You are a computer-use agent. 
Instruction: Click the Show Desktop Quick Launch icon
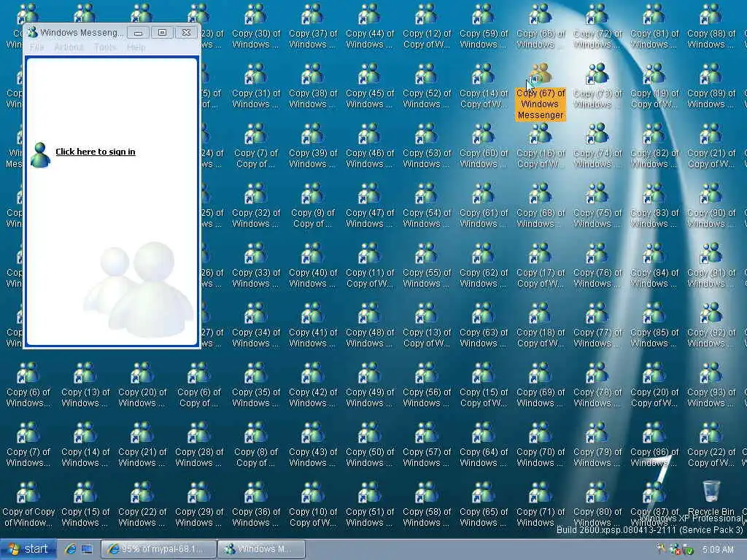pyautogui.click(x=87, y=549)
